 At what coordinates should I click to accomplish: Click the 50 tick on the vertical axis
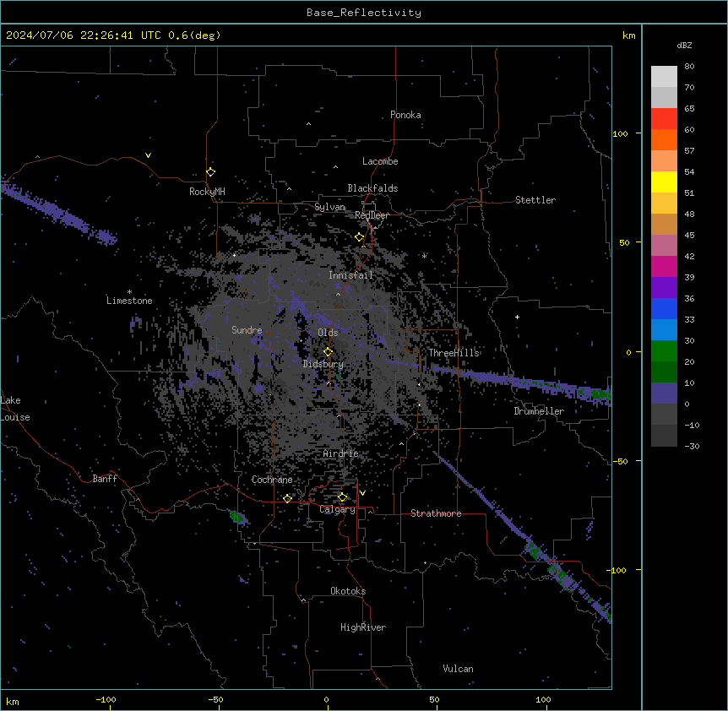pos(624,242)
